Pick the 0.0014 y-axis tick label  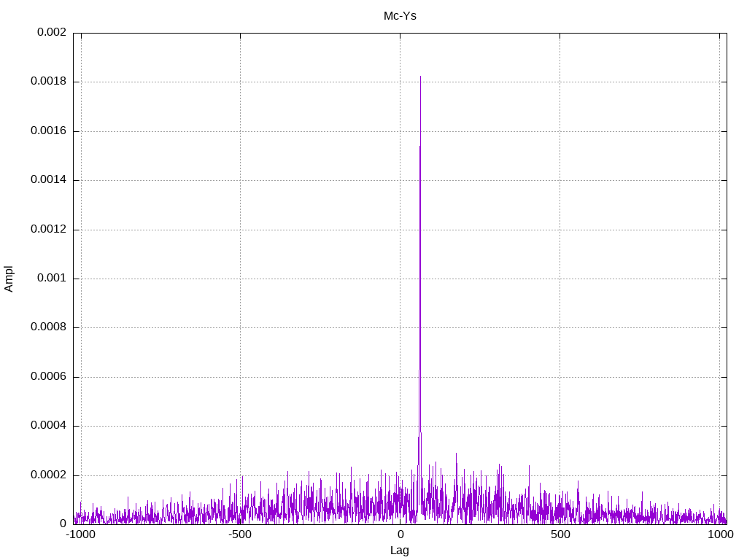point(48,180)
